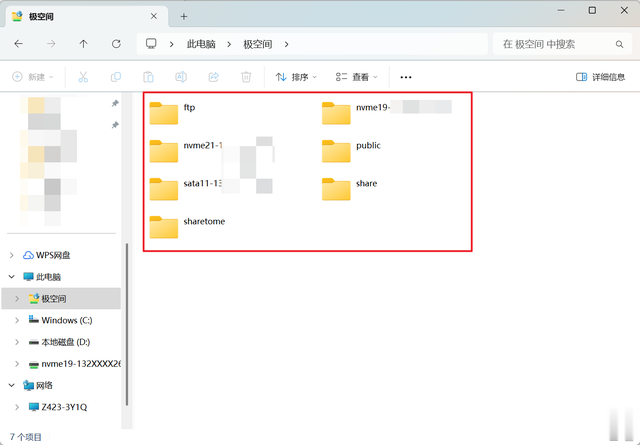This screenshot has width=640, height=445.
Task: Refresh the current folder view
Action: [x=116, y=44]
